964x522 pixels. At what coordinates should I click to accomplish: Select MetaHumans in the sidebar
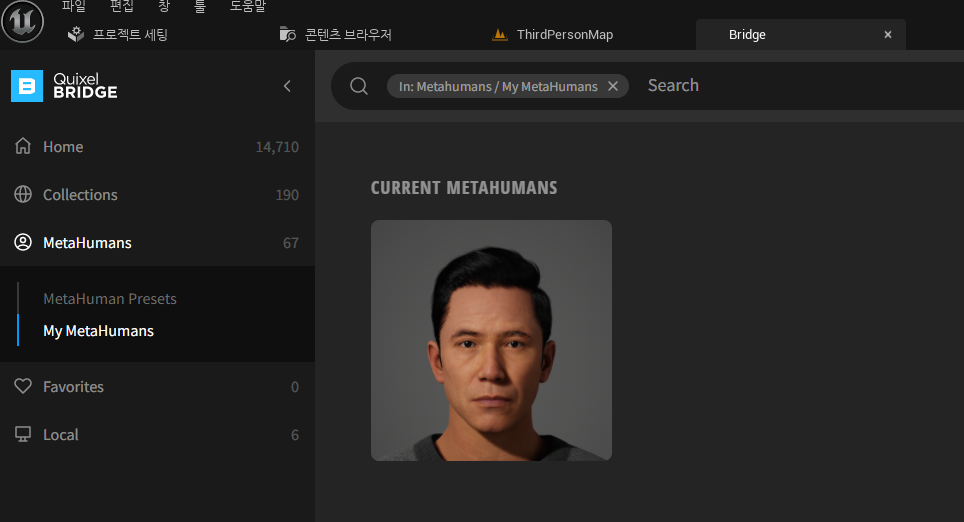(x=157, y=242)
